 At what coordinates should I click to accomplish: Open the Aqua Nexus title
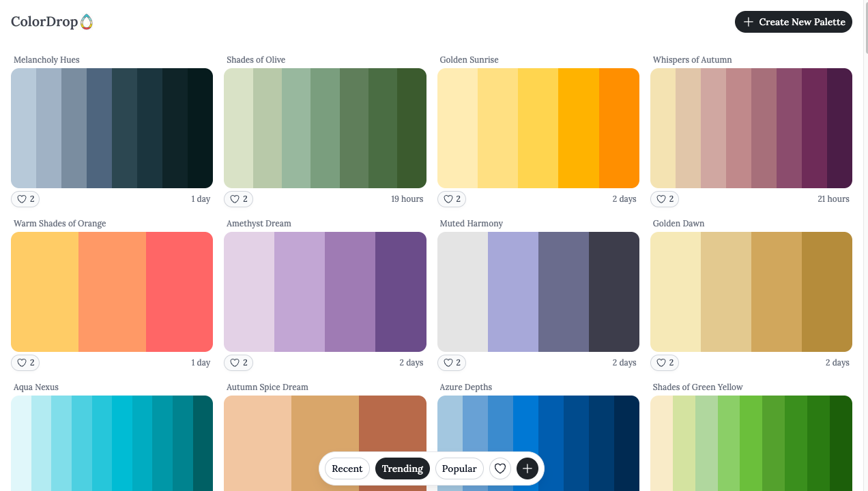tap(36, 387)
